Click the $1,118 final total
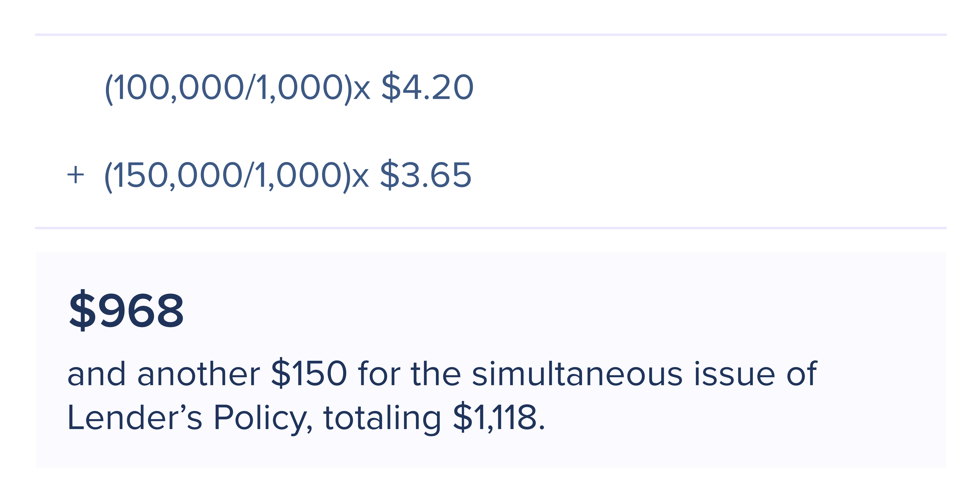980x500 pixels. [494, 417]
